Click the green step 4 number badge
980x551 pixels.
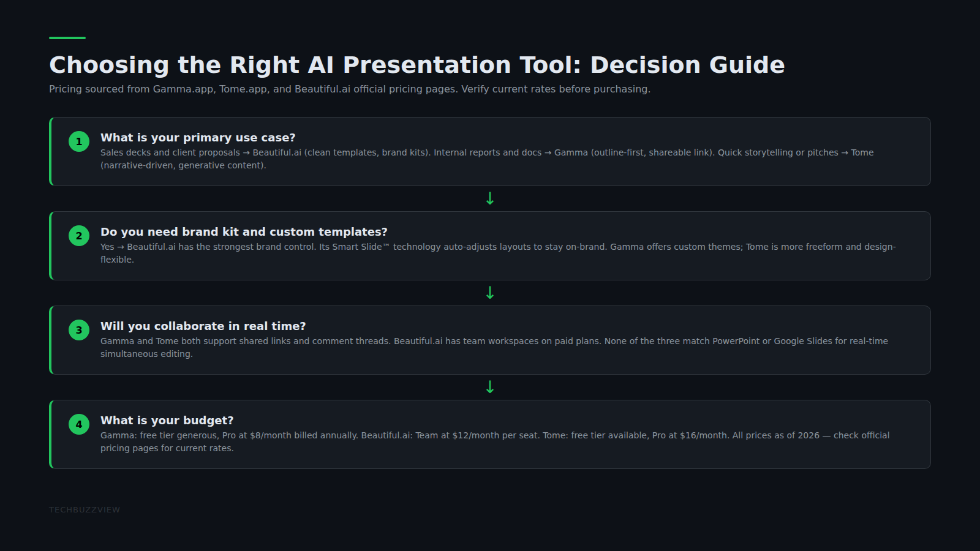(x=79, y=424)
